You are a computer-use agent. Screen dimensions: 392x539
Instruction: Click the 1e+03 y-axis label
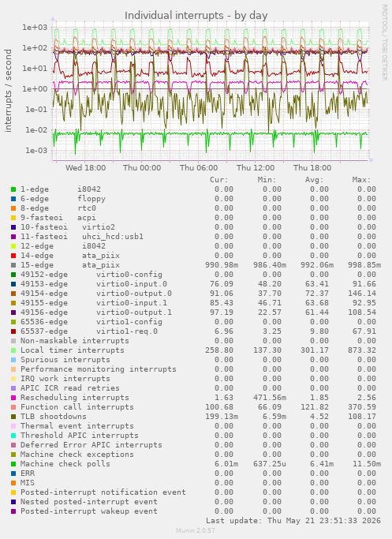(35, 27)
